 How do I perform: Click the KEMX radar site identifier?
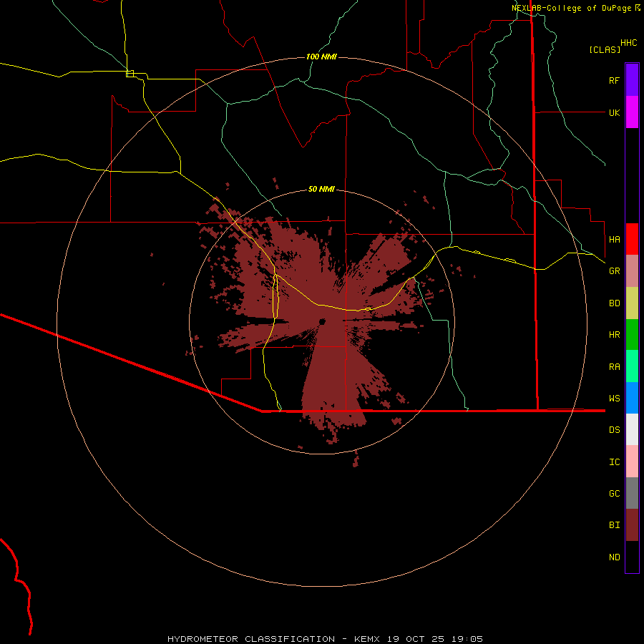click(367, 639)
